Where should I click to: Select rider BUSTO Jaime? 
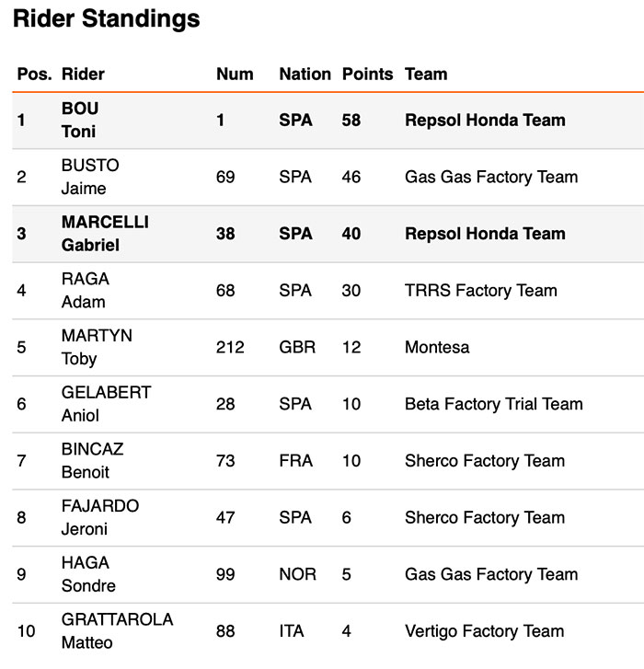(89, 177)
